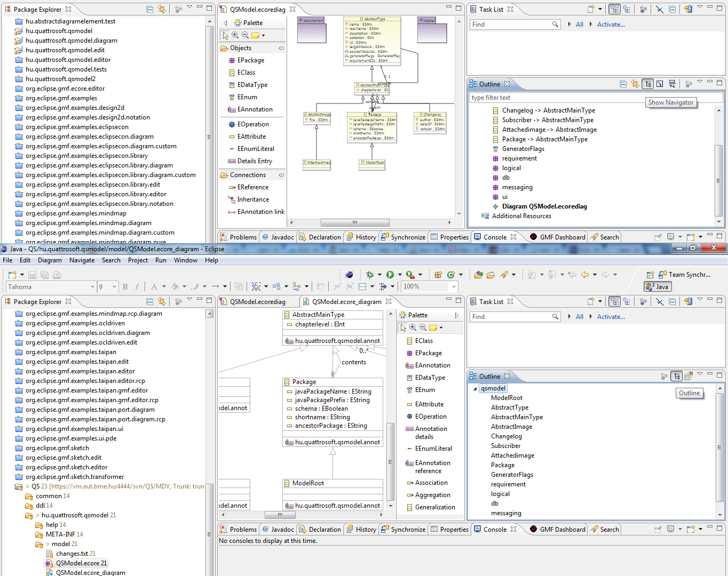Click the Select All shapes toolbar icon

point(256,286)
